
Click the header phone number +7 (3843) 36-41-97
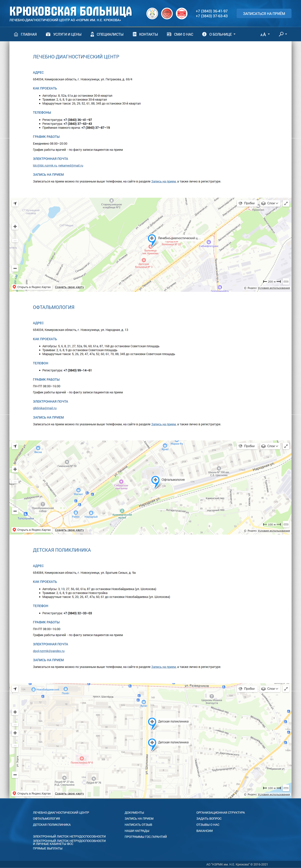tap(212, 11)
